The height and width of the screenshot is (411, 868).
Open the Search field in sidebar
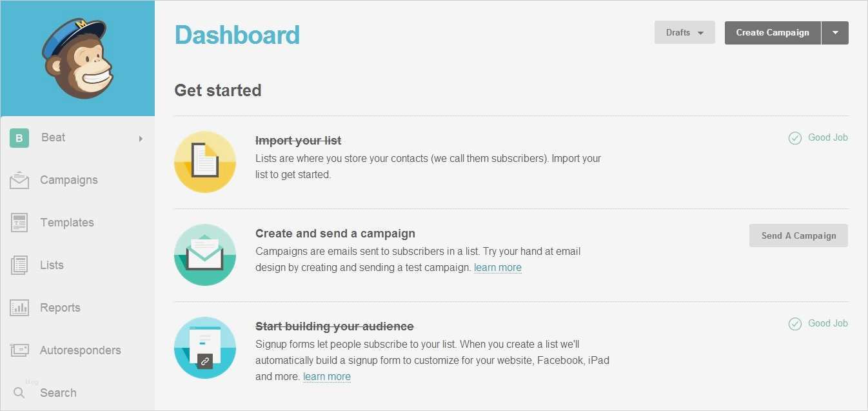58,392
